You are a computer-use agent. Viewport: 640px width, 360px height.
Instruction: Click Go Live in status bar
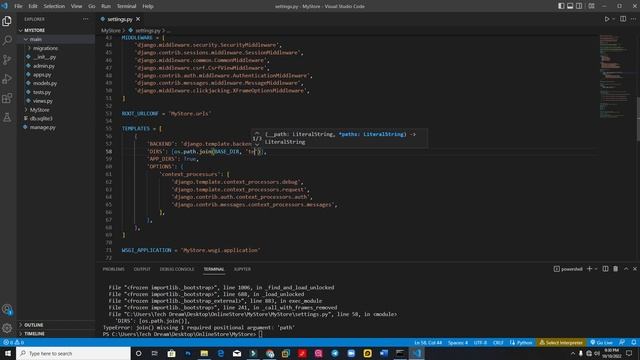(x=601, y=342)
